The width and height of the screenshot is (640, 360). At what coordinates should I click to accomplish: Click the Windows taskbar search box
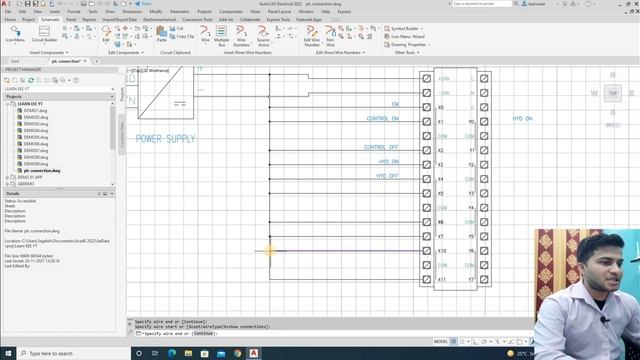coord(73,353)
